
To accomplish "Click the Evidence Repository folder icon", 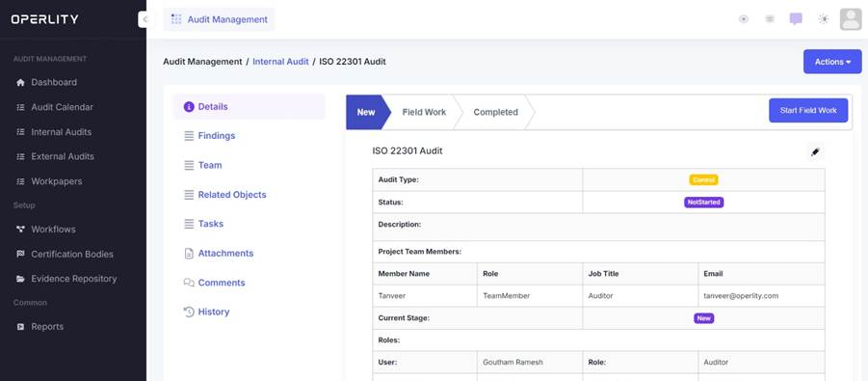I will point(20,279).
